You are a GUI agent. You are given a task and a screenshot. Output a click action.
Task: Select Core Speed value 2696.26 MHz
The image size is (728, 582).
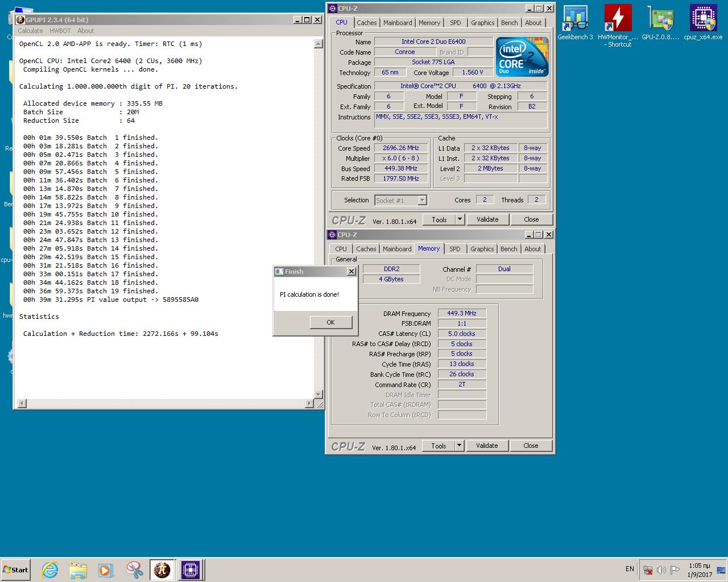[401, 148]
